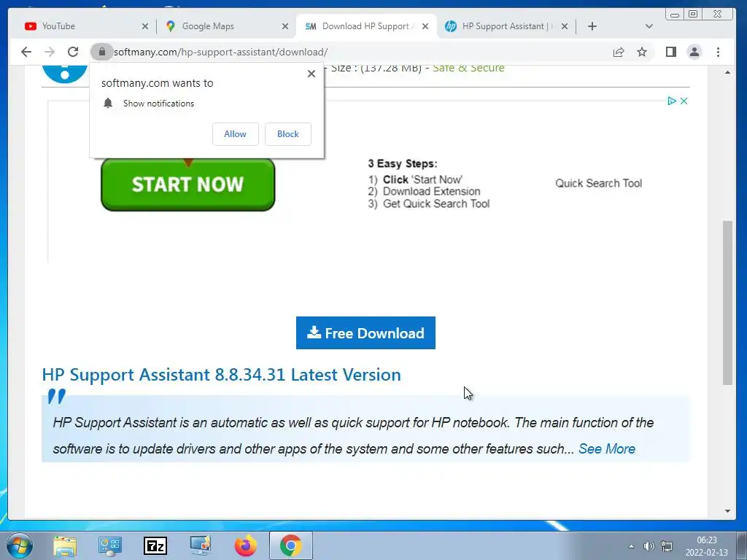The image size is (747, 560).
Task: Open the volume speaker tray icon
Action: coord(649,546)
